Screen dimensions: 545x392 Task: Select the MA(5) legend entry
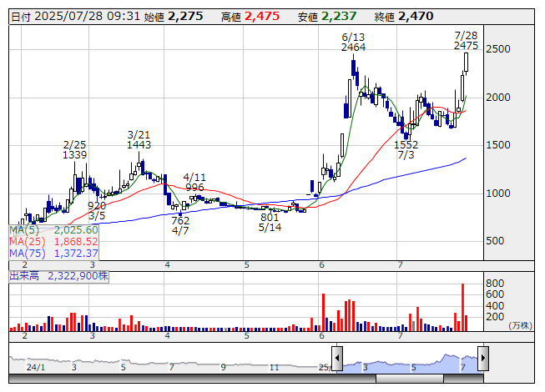(x=54, y=229)
